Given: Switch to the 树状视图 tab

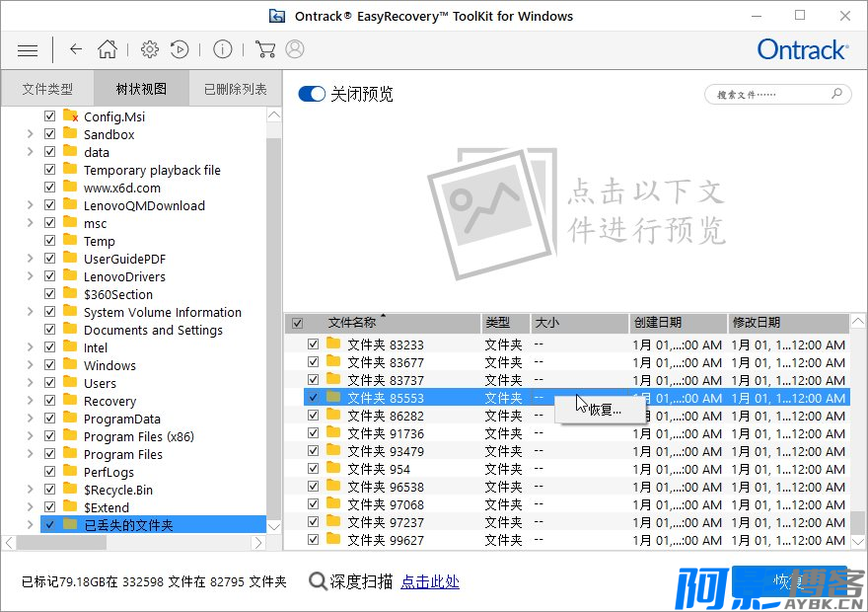Looking at the screenshot, I should click(x=141, y=89).
